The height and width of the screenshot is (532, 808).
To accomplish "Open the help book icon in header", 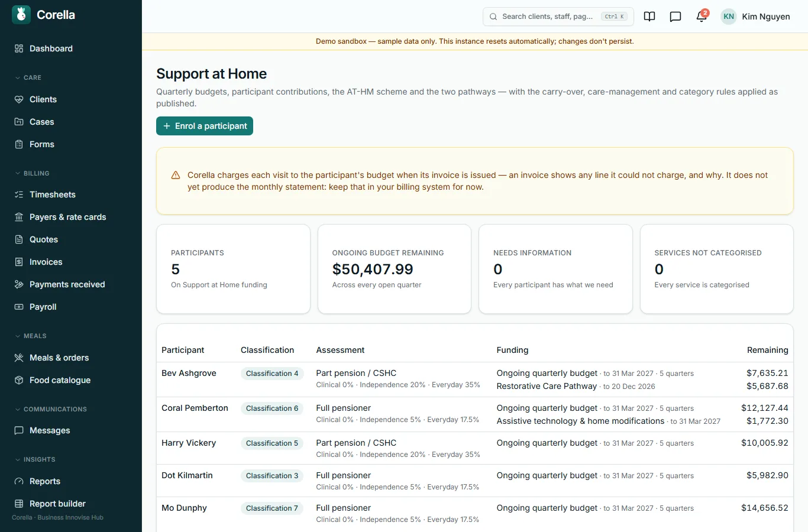I will coord(649,17).
